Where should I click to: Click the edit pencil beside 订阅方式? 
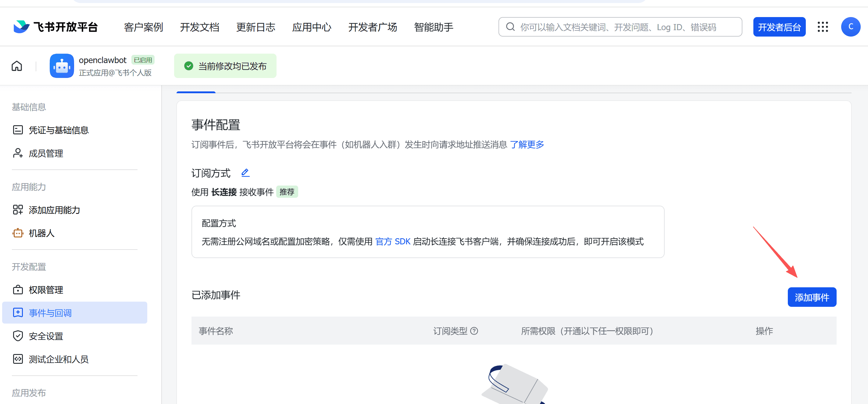(245, 173)
